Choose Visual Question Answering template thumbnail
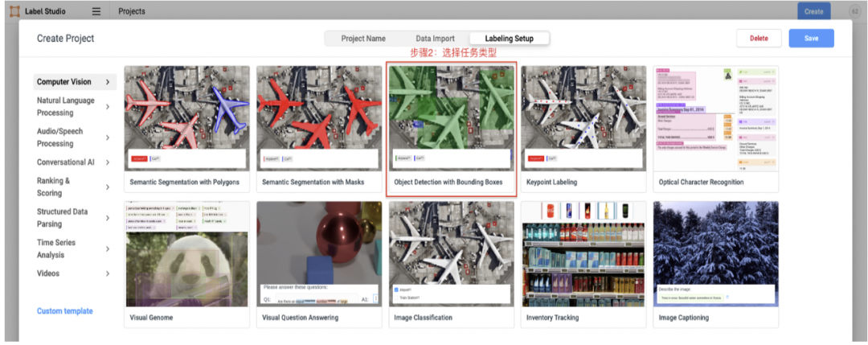 (x=319, y=254)
